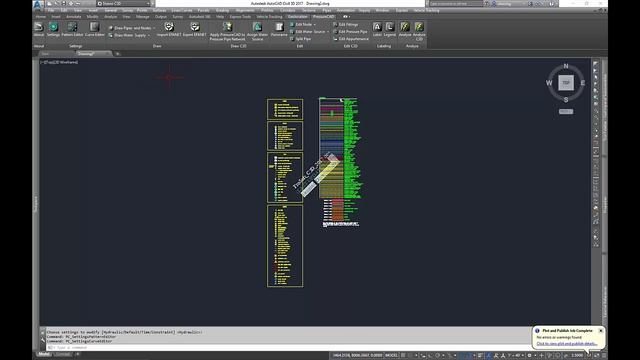640x360 pixels.
Task: Open status bar customization menu icon
Action: tap(604, 356)
